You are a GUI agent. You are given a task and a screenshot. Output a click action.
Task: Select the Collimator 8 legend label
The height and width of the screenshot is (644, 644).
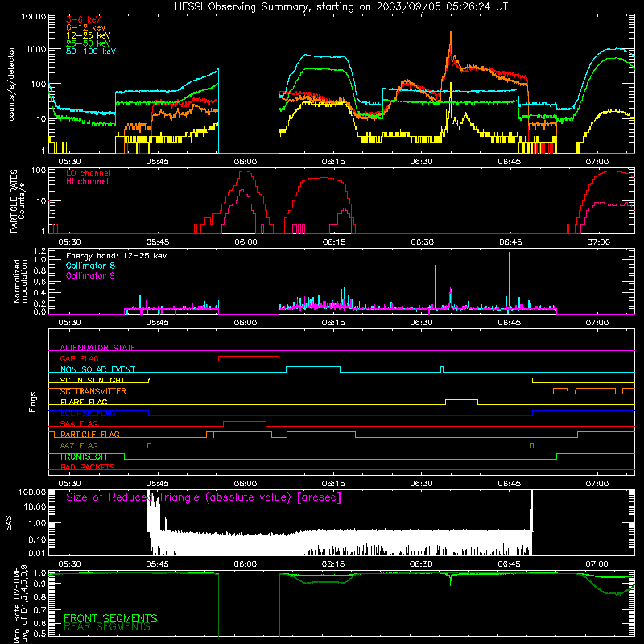pyautogui.click(x=90, y=266)
